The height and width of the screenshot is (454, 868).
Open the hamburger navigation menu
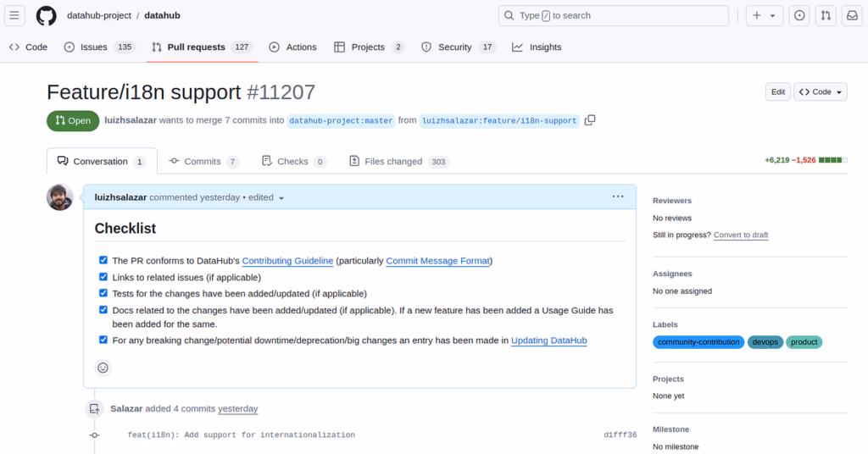(15, 15)
